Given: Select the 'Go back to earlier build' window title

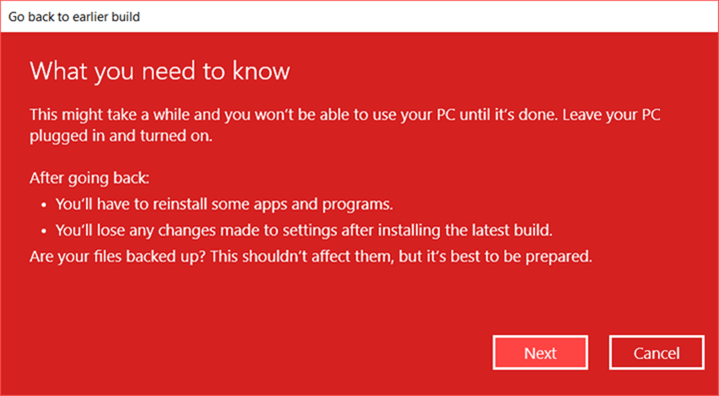Looking at the screenshot, I should tap(74, 17).
